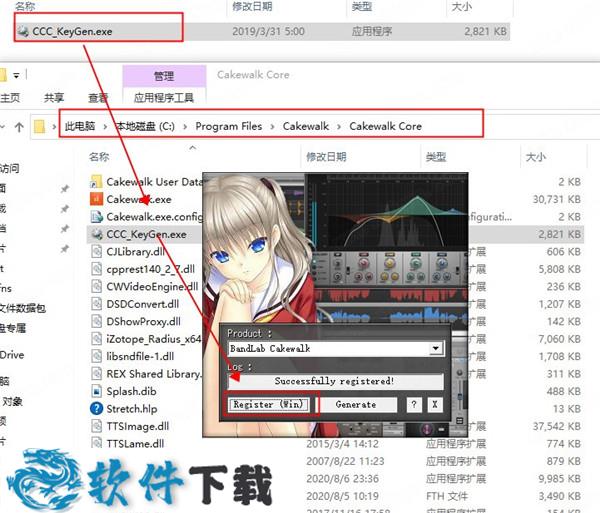Click the Splash.dib file name
Viewport: 600px width, 513px height.
[x=131, y=391]
